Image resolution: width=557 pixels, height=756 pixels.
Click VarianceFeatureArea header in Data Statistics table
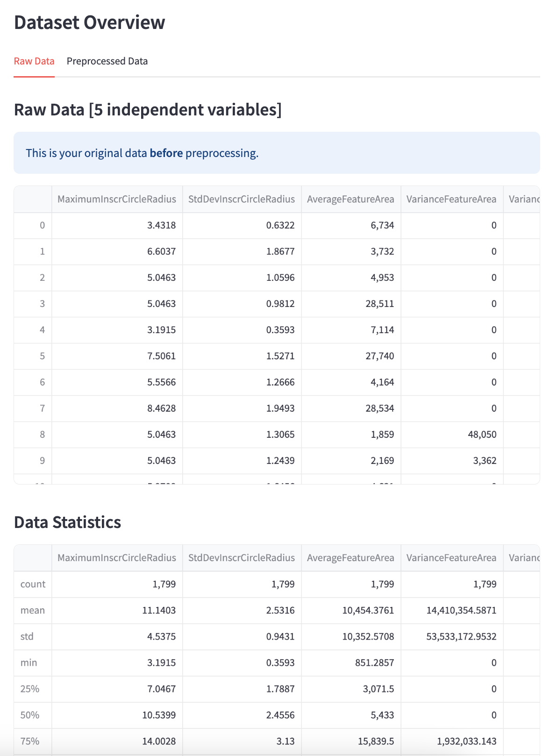(x=452, y=557)
